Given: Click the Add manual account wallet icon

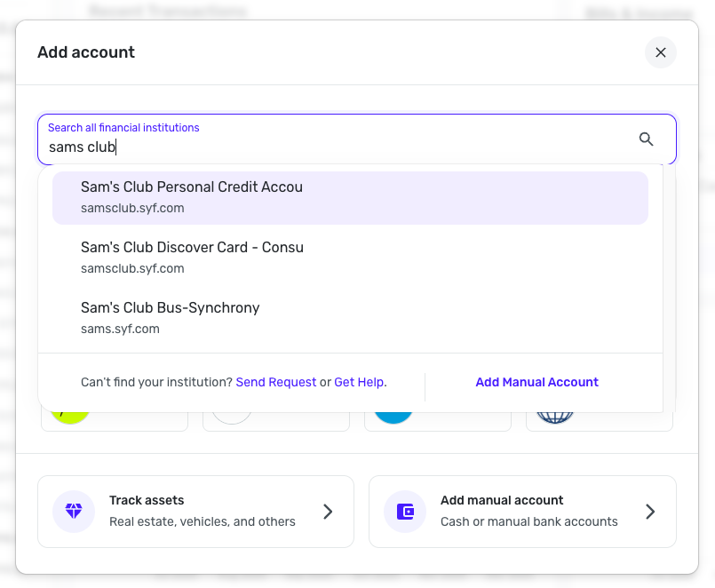Looking at the screenshot, I should point(405,512).
